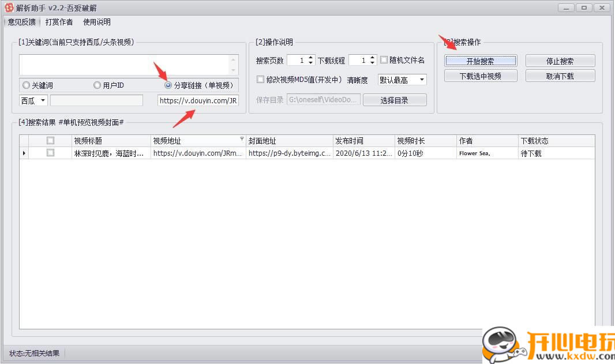Open the 西瓜 platform dropdown
This screenshot has width=615, height=364.
pyautogui.click(x=33, y=100)
